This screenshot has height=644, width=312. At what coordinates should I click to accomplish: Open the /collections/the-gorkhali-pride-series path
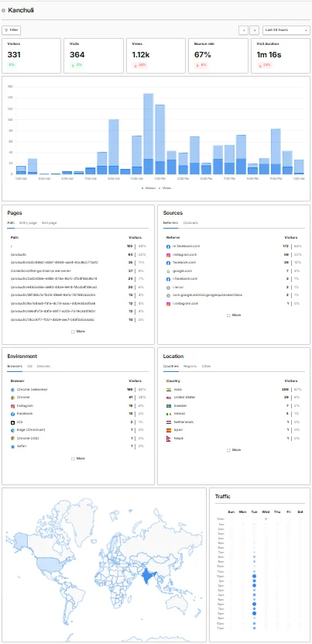[x=41, y=270]
